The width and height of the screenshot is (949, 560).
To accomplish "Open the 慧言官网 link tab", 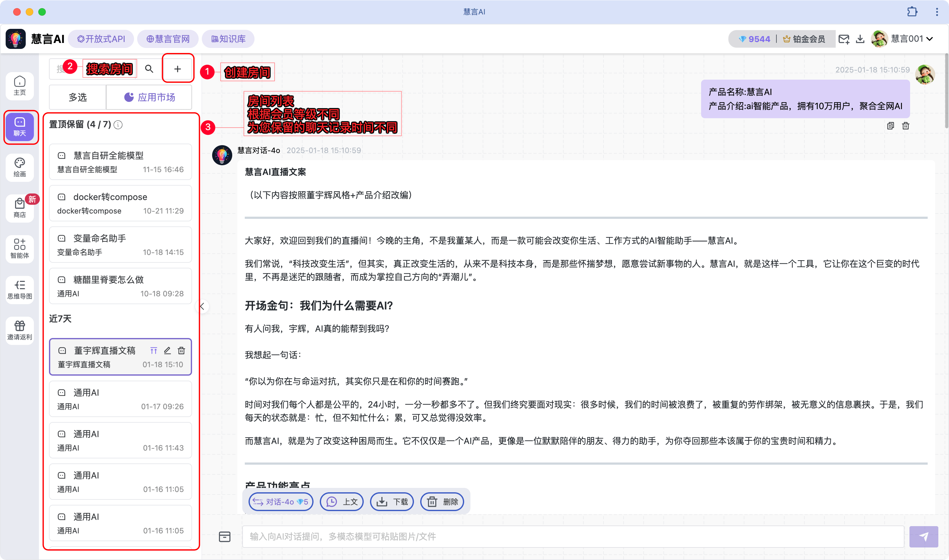I will coord(168,39).
